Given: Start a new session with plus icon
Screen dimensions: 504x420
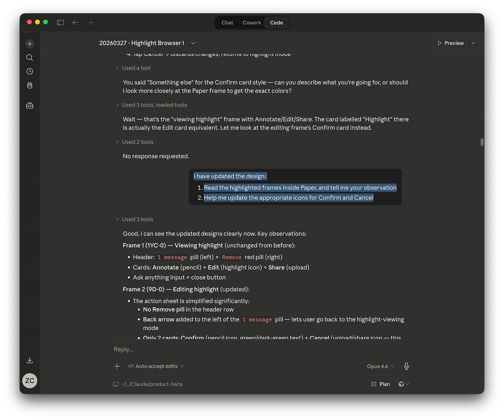Looking at the screenshot, I should pos(30,44).
